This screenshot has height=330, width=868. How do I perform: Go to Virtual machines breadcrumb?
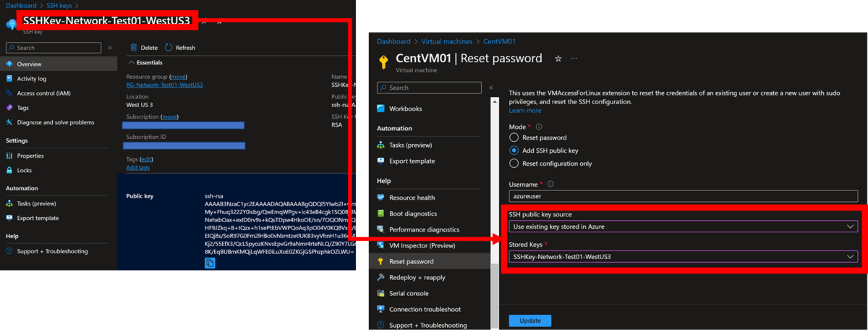point(447,42)
